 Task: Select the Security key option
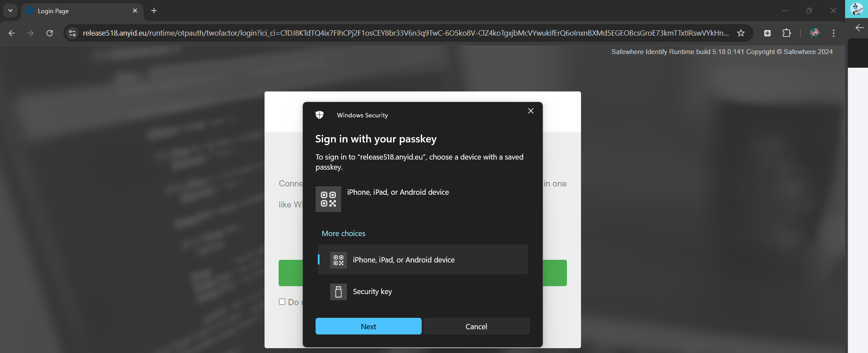tap(423, 291)
